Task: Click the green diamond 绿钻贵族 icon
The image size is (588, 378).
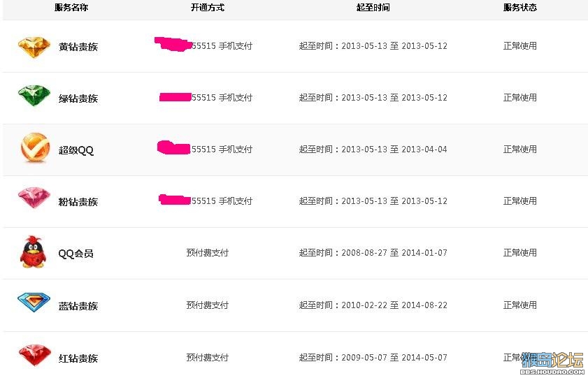Action: click(x=34, y=96)
